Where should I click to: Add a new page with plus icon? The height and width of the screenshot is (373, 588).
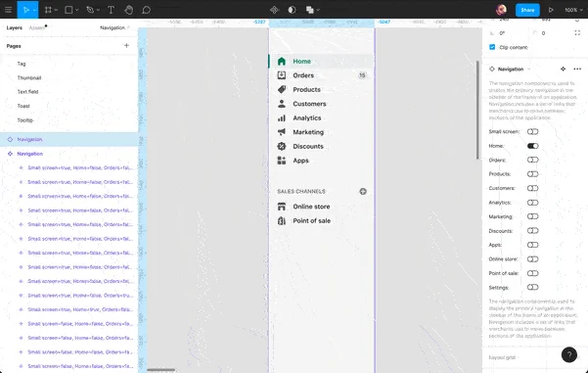pyautogui.click(x=126, y=45)
